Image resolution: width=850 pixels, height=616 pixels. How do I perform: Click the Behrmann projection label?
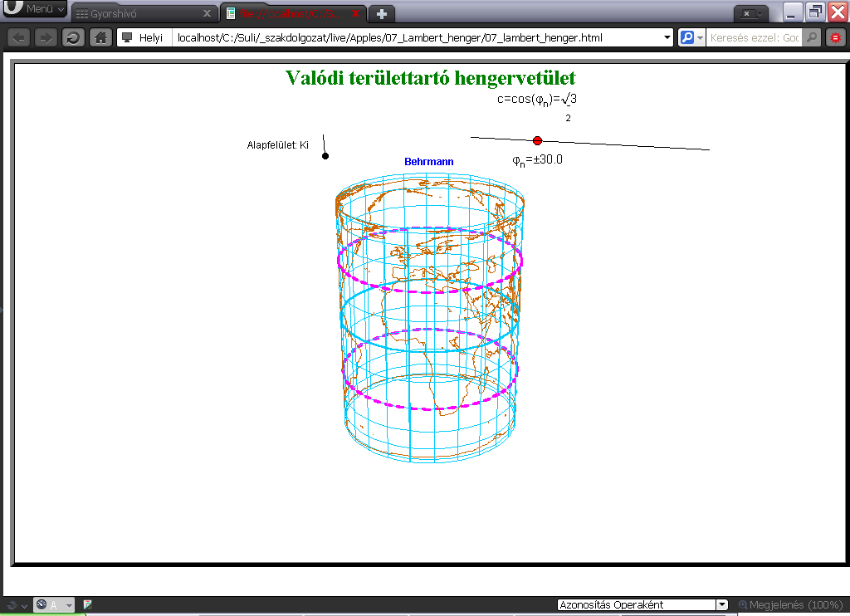429,162
